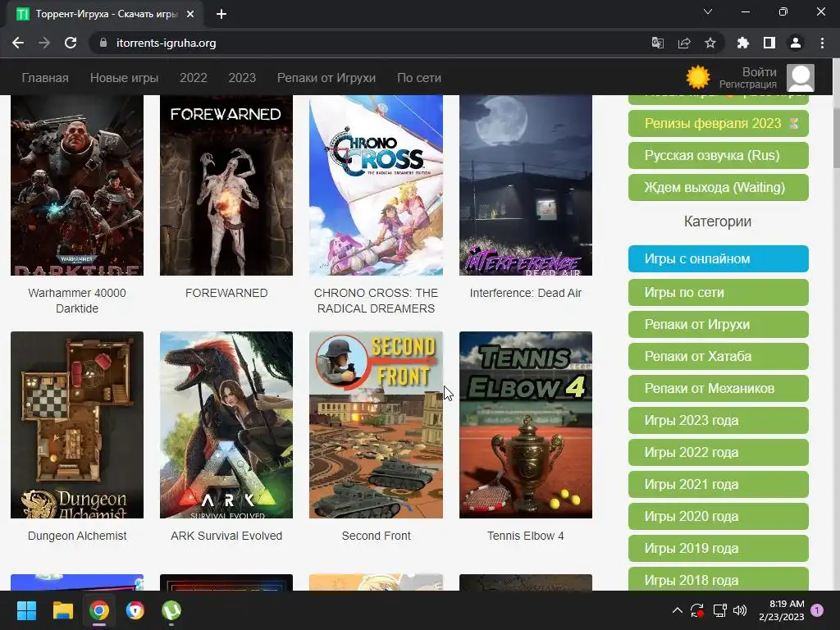Open the Google Translate icon in address bar
This screenshot has width=840, height=630.
[657, 43]
